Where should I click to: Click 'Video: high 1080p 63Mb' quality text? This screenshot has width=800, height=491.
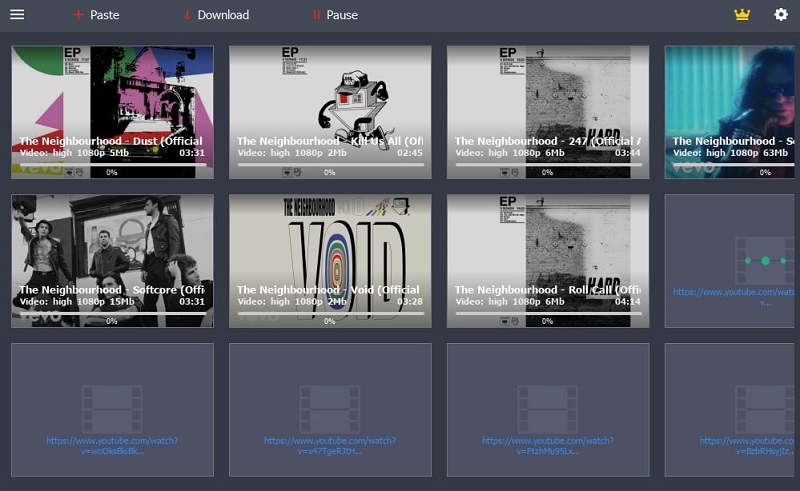pos(730,153)
